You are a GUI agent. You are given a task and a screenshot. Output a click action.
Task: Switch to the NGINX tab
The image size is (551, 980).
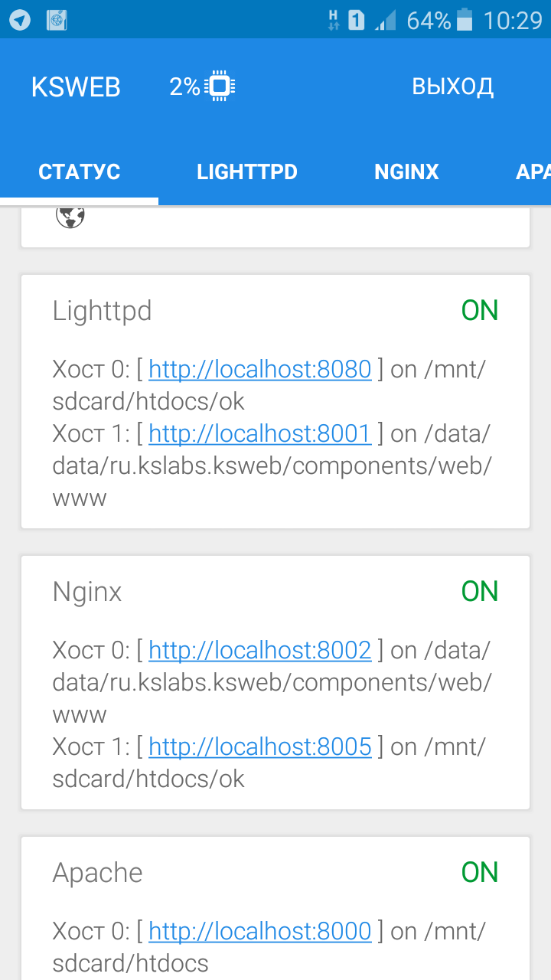pyautogui.click(x=406, y=171)
